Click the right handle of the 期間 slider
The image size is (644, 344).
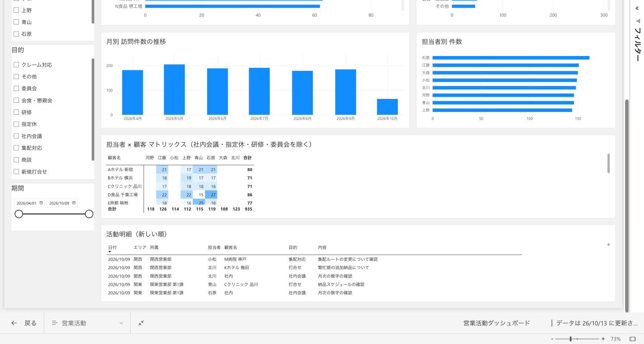pyautogui.click(x=89, y=214)
